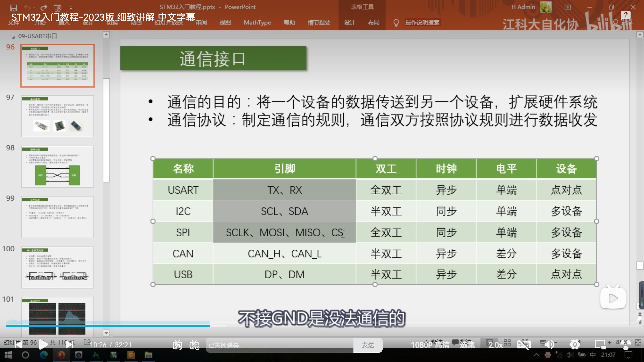This screenshot has width=644, height=362.
Task: Toggle the danmaku display switch
Action: 177,345
